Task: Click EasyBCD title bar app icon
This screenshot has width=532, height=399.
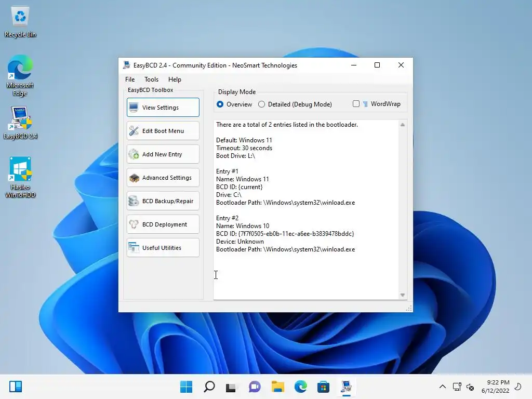Action: point(127,65)
